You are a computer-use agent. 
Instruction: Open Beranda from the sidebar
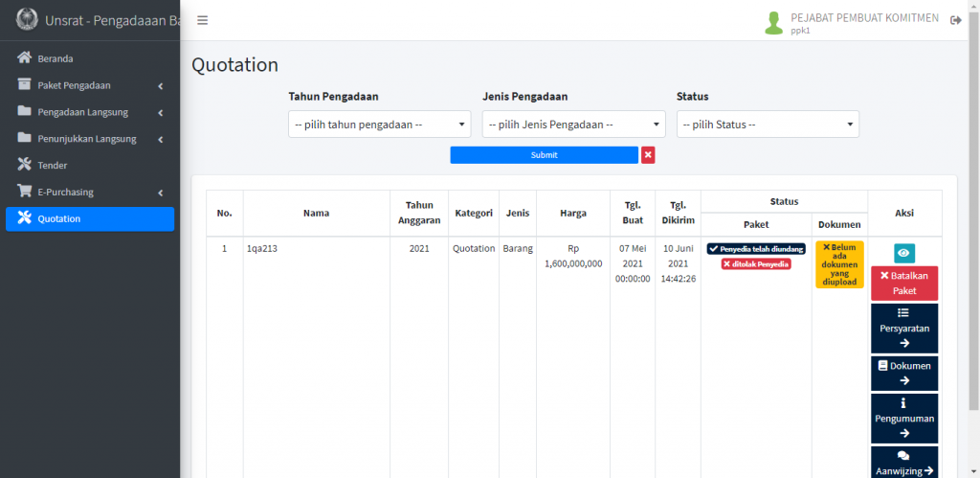pyautogui.click(x=56, y=58)
